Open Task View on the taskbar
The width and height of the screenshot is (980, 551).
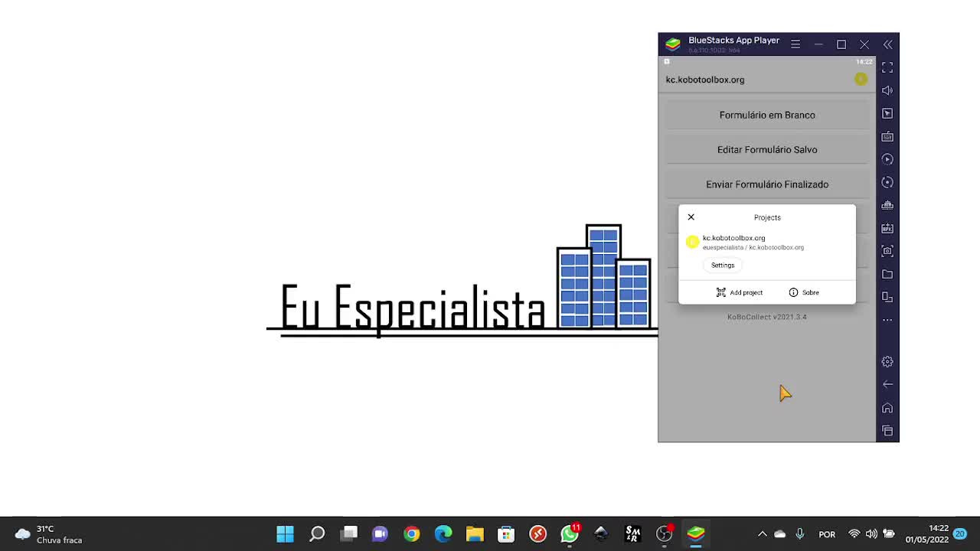(349, 533)
